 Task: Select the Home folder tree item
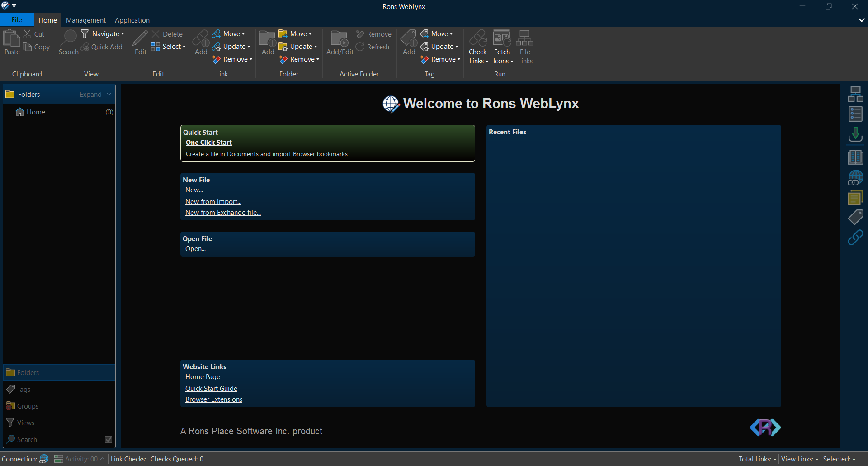pos(59,112)
